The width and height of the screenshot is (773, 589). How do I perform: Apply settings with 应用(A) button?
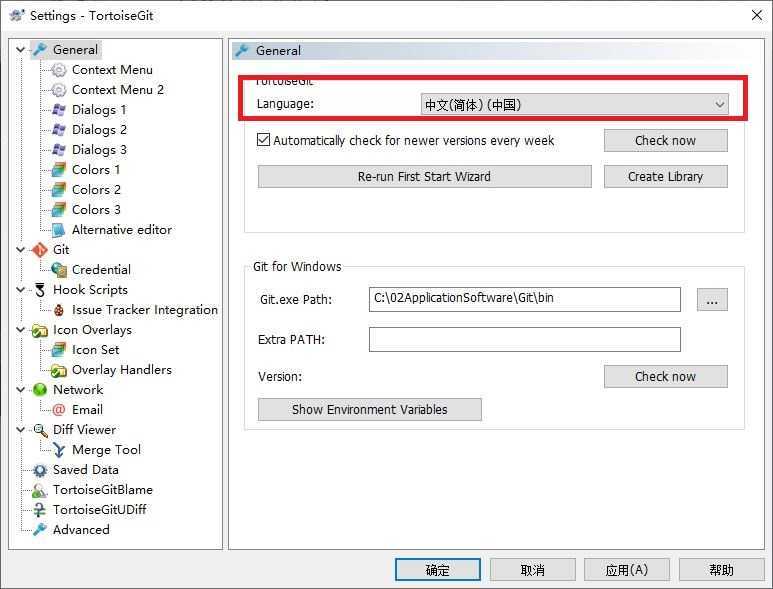[x=627, y=570]
